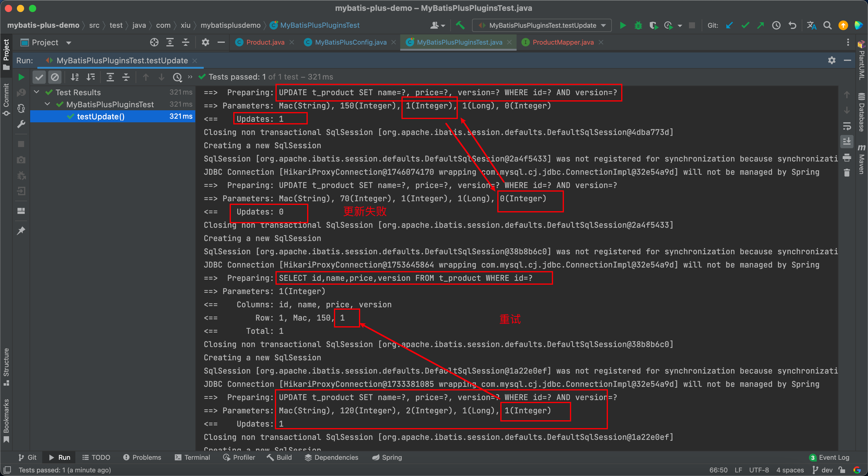Viewport: 868px width, 476px height.
Task: Open the Translate plugin icon
Action: tap(811, 25)
